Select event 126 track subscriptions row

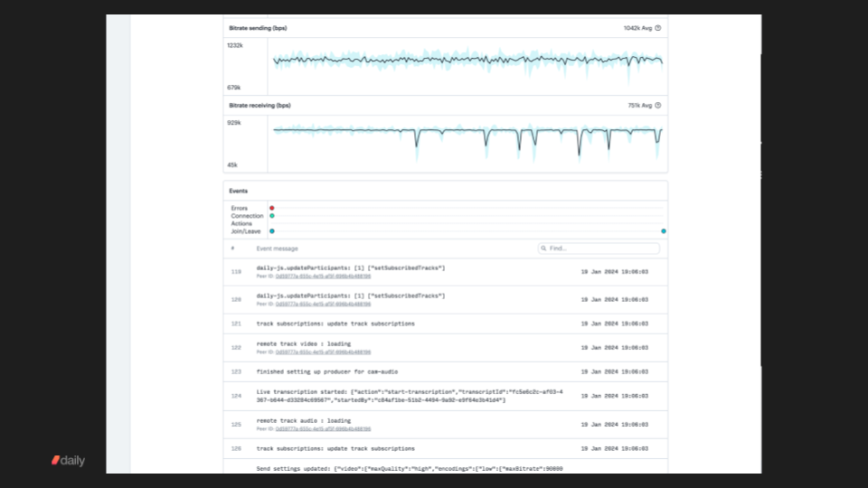(x=445, y=449)
